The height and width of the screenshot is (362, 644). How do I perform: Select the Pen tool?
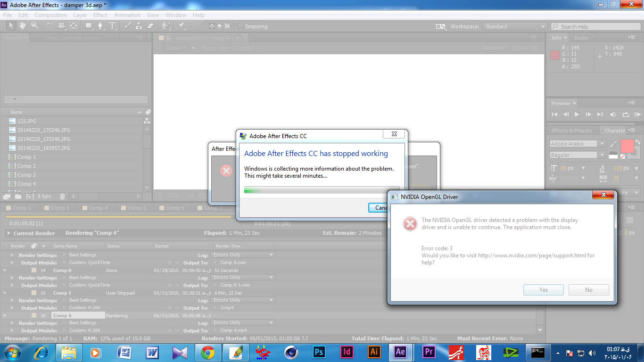click(x=100, y=26)
